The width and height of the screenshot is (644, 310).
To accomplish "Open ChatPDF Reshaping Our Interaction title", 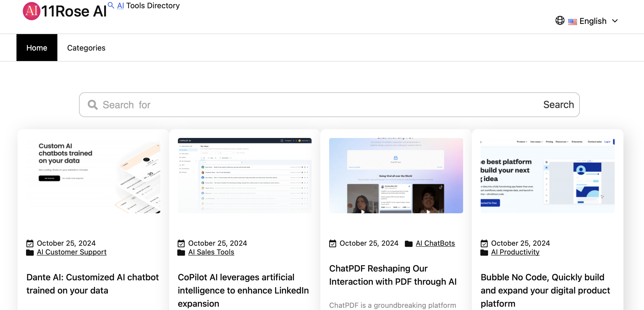I will [x=393, y=275].
